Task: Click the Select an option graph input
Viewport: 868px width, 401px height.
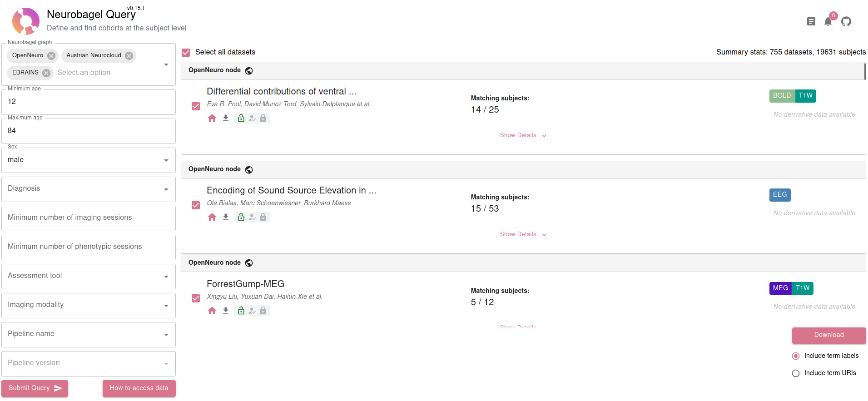Action: pyautogui.click(x=84, y=73)
